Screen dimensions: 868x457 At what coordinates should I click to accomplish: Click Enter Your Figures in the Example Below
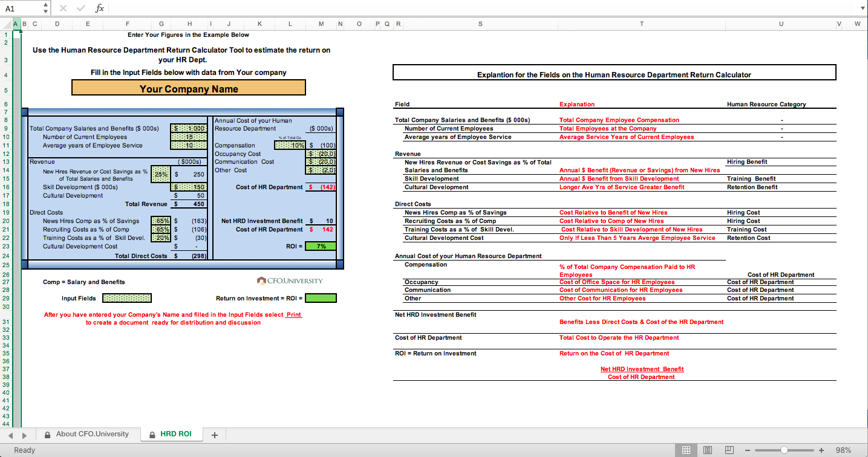(x=189, y=35)
